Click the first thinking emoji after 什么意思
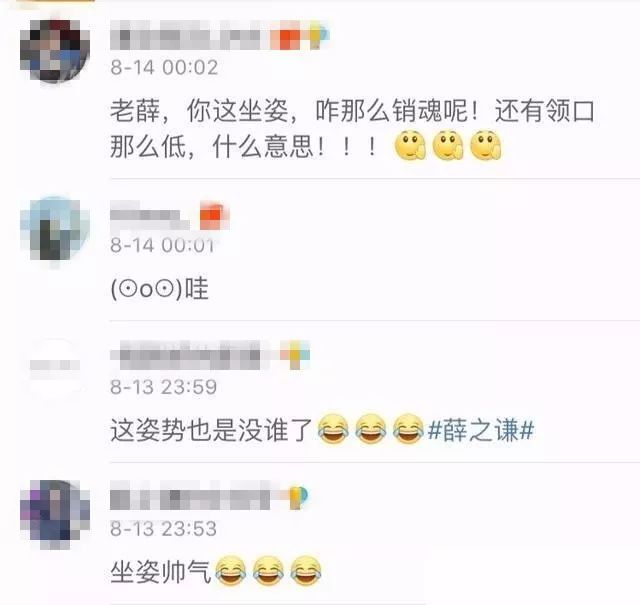The height and width of the screenshot is (605, 640). [x=410, y=145]
